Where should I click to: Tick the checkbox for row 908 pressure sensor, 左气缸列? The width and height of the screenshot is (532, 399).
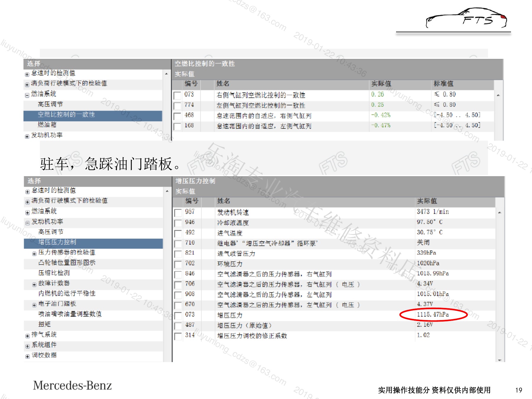point(178,295)
